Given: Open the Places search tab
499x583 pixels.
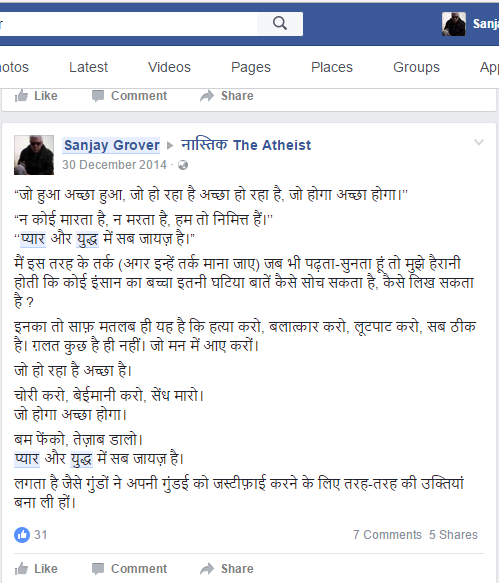Looking at the screenshot, I should tap(332, 67).
